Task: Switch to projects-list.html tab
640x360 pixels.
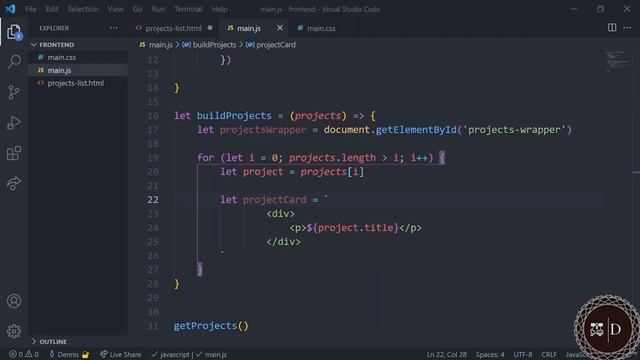Action: (x=173, y=28)
